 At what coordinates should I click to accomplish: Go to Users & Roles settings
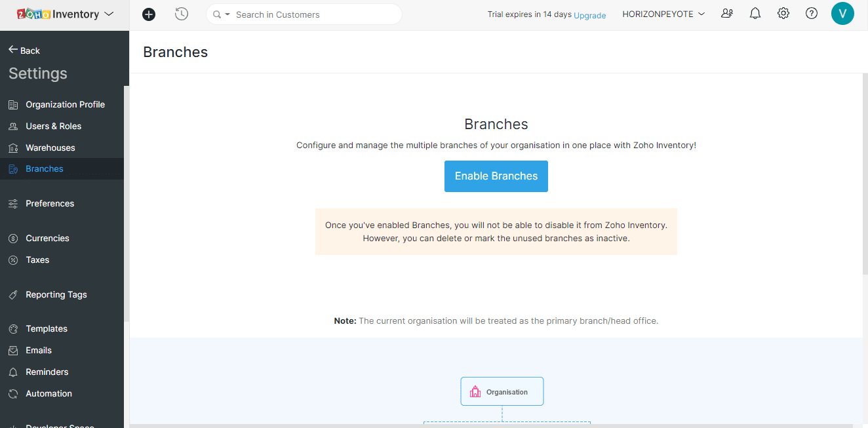point(53,126)
